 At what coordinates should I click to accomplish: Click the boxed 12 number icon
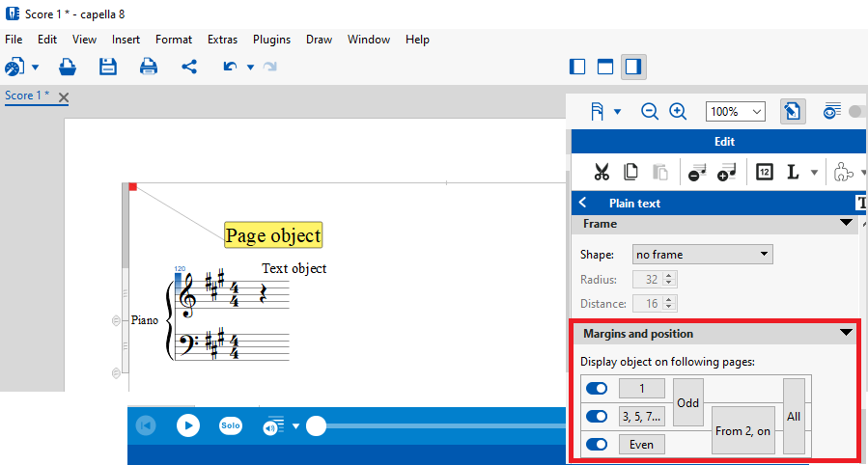click(x=765, y=173)
